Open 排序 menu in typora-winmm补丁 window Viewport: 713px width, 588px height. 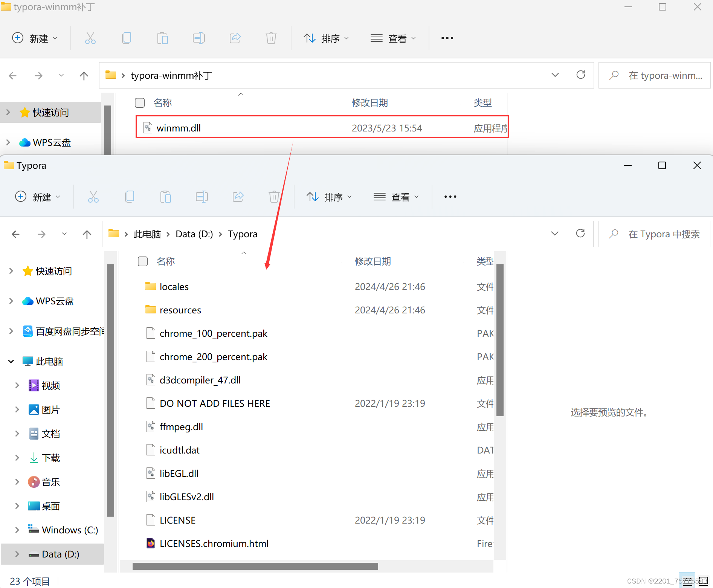pyautogui.click(x=326, y=38)
